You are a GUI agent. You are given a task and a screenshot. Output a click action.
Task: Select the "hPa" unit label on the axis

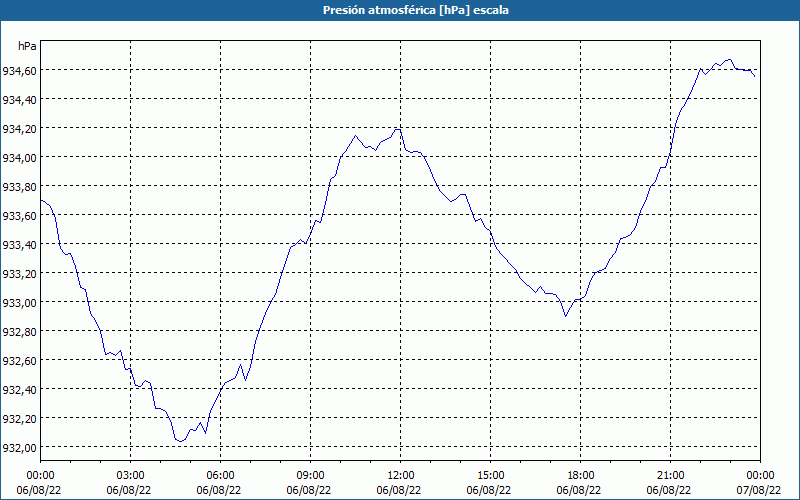[27, 46]
